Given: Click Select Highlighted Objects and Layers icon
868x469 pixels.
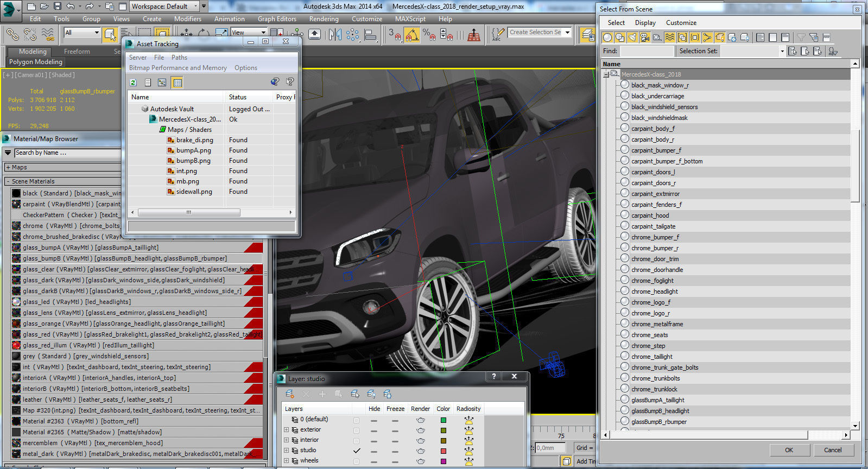Looking at the screenshot, I should click(354, 394).
